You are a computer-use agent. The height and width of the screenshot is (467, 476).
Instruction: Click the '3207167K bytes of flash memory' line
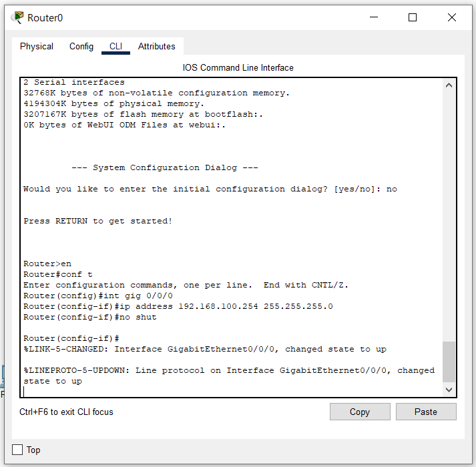pos(144,114)
